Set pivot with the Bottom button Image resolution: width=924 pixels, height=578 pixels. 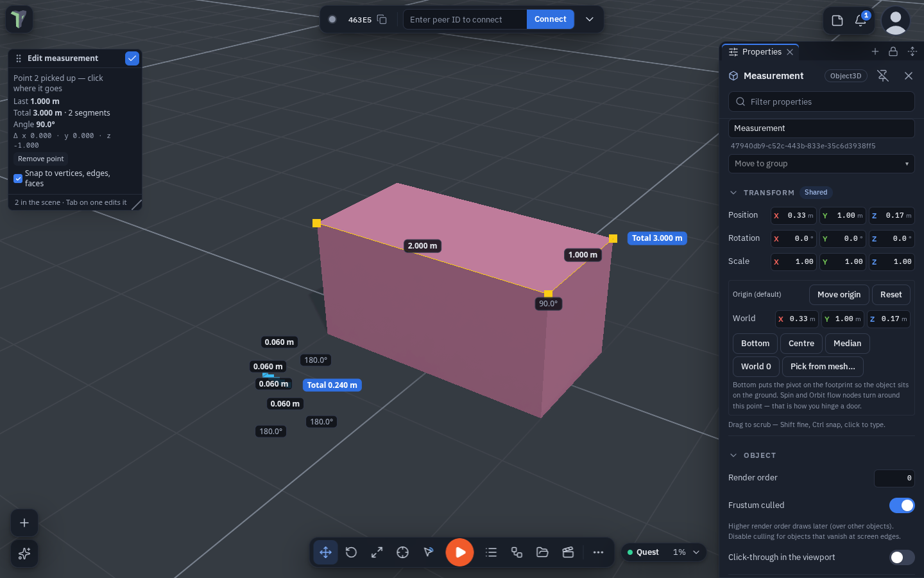[x=755, y=344]
